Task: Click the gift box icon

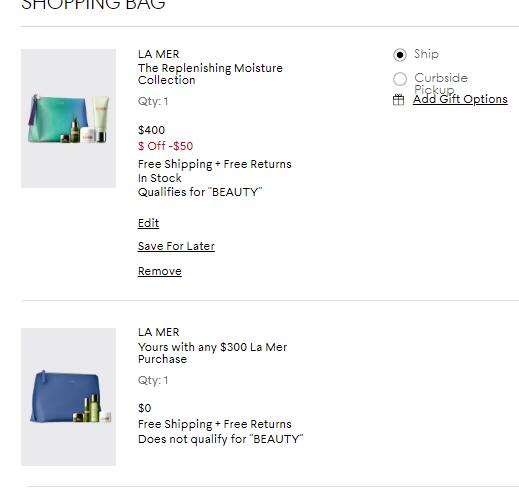Action: coord(398,100)
